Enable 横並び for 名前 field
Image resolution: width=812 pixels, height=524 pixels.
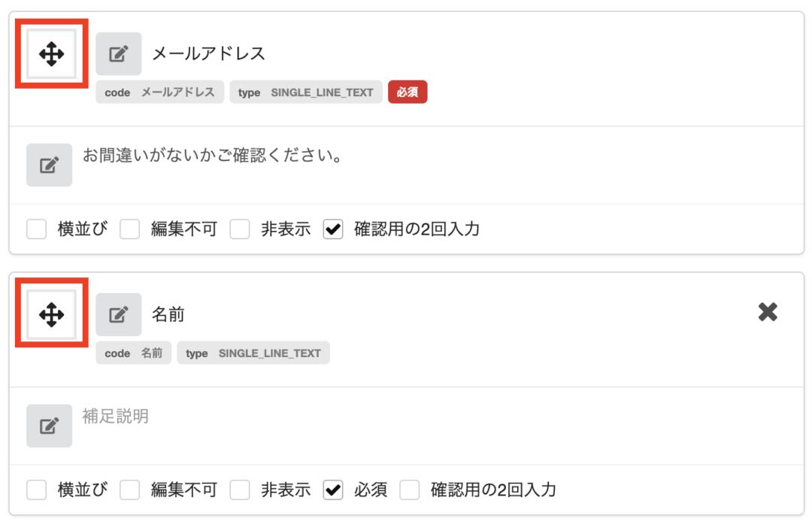click(x=36, y=489)
